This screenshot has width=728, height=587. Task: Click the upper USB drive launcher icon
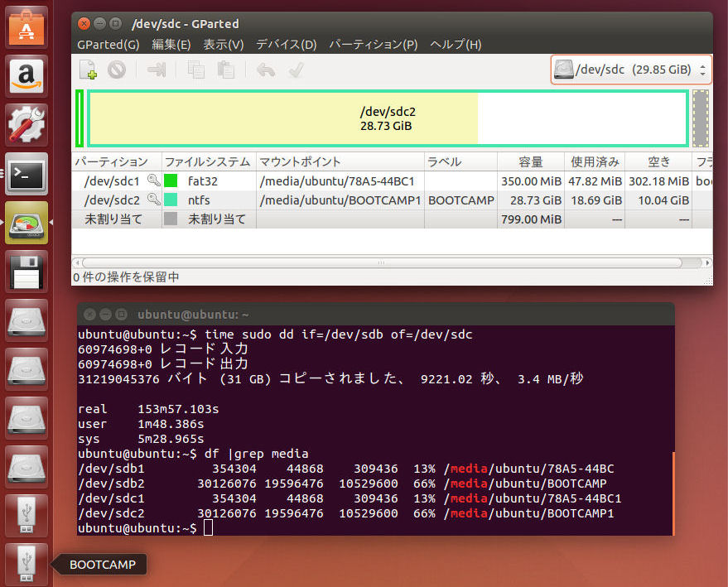[x=27, y=517]
